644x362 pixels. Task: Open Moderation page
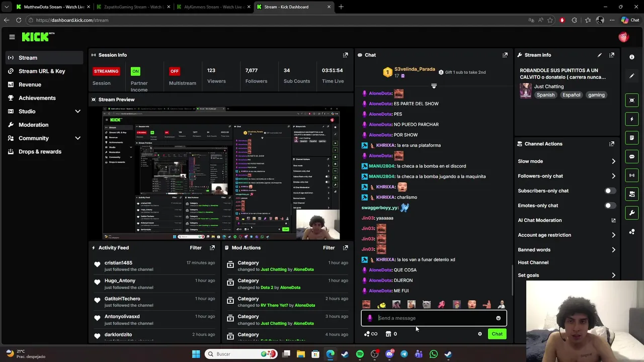[44, 125]
